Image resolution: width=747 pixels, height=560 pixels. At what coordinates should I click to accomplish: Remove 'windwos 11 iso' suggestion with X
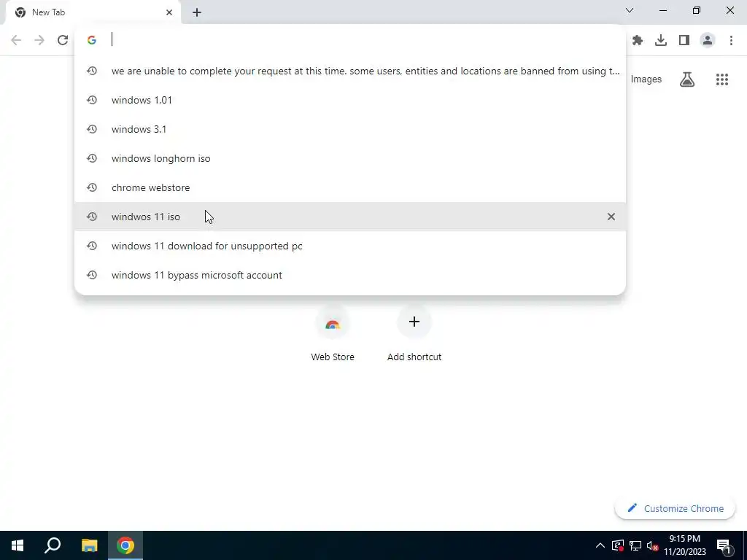(x=611, y=217)
